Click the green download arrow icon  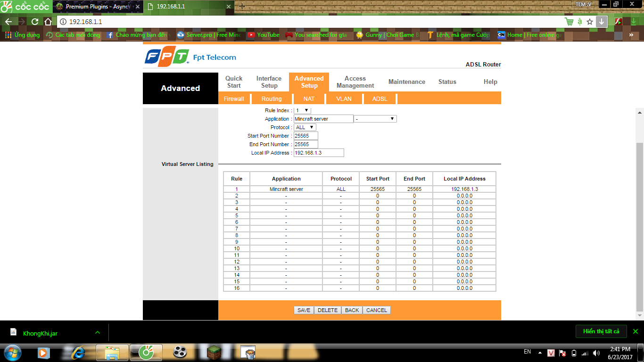click(x=633, y=22)
